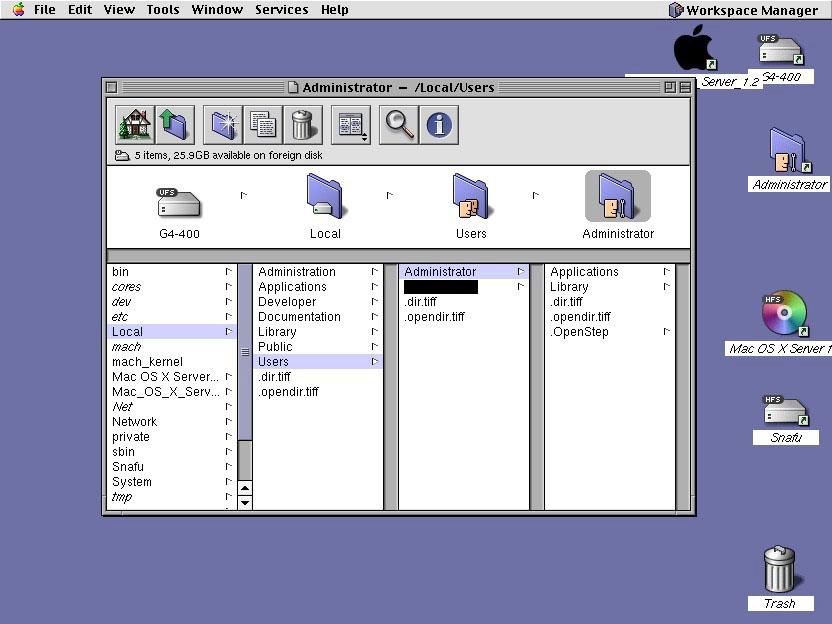Open the Info inspector icon
The width and height of the screenshot is (832, 624).
click(439, 125)
